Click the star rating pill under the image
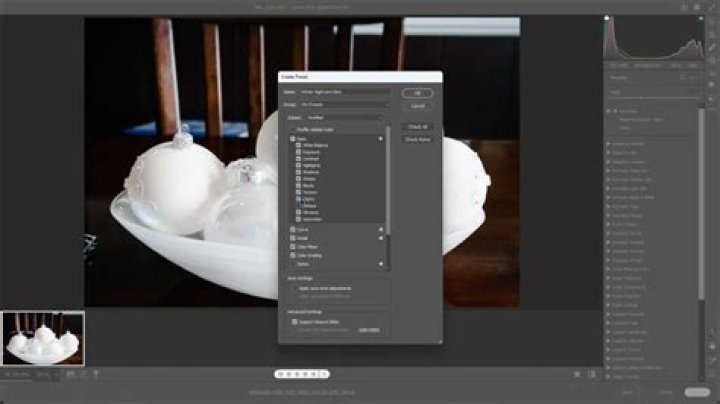The image size is (720, 404). pos(302,374)
